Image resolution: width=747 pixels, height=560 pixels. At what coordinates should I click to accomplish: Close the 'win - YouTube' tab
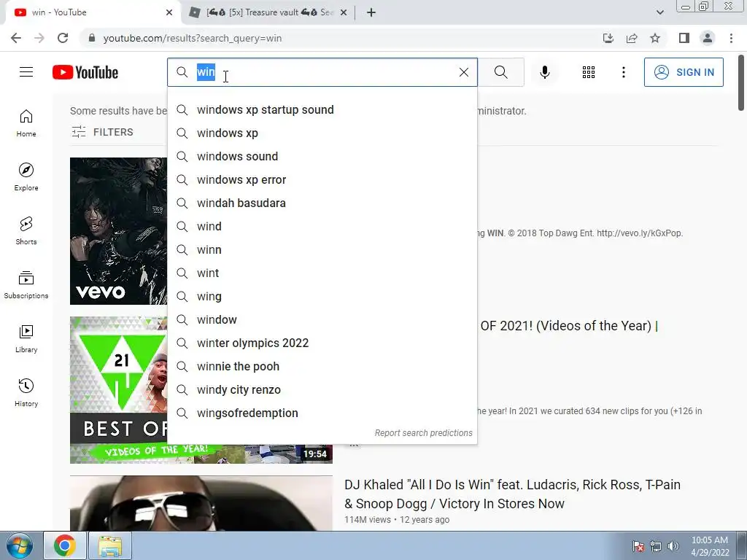(x=169, y=12)
